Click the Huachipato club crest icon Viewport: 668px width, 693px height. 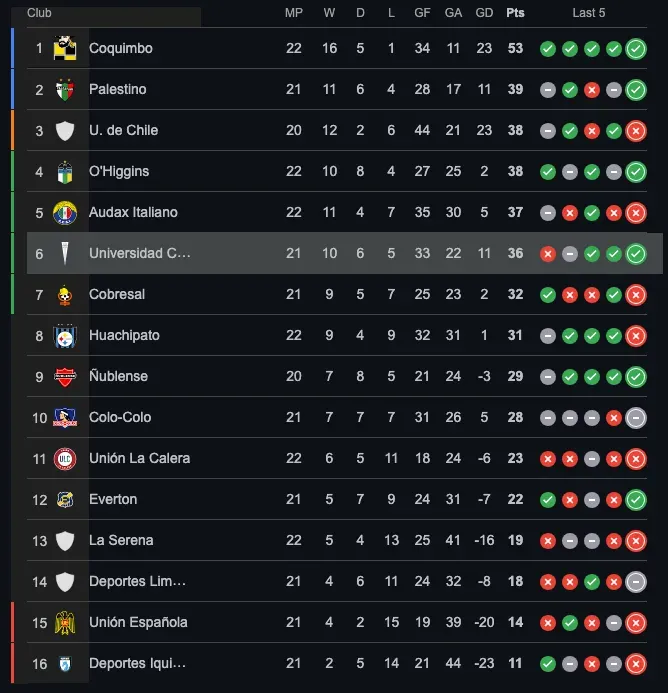pyautogui.click(x=65, y=335)
